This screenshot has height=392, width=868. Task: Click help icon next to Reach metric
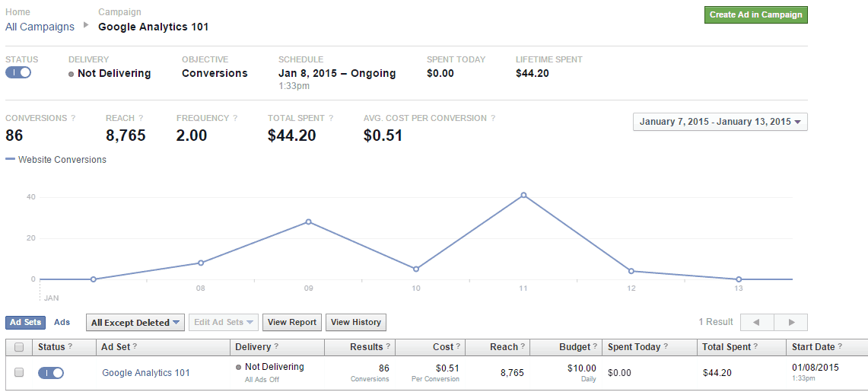coord(141,119)
